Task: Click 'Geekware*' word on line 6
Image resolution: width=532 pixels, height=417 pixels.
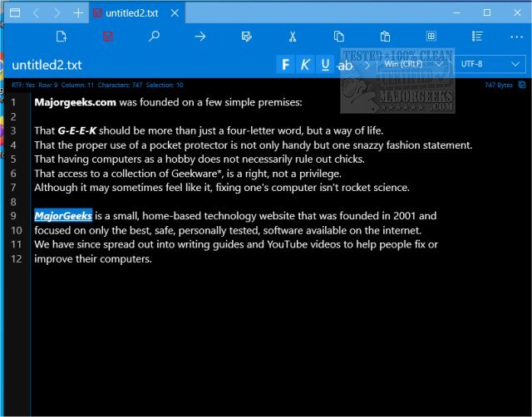Action: (x=197, y=174)
